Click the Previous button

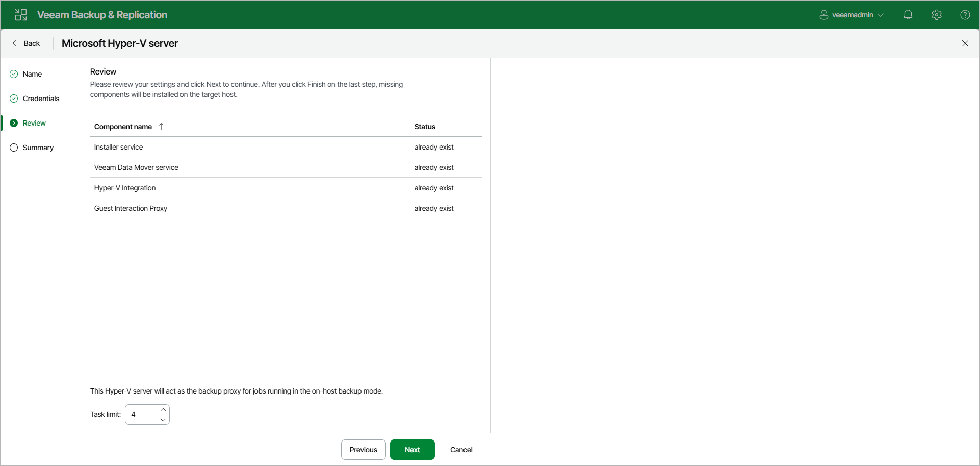[x=364, y=450]
